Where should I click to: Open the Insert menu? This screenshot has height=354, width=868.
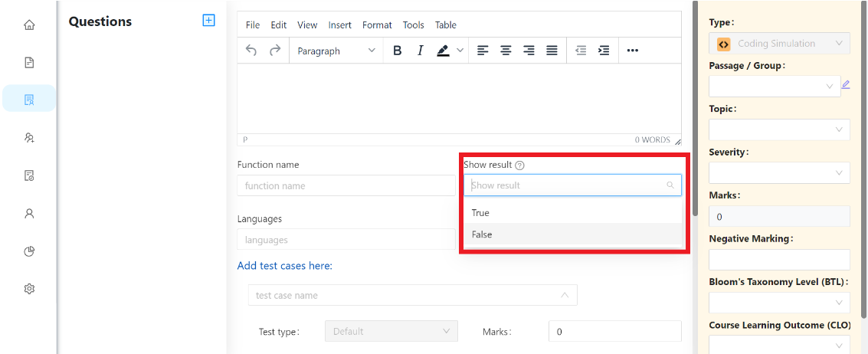click(340, 25)
